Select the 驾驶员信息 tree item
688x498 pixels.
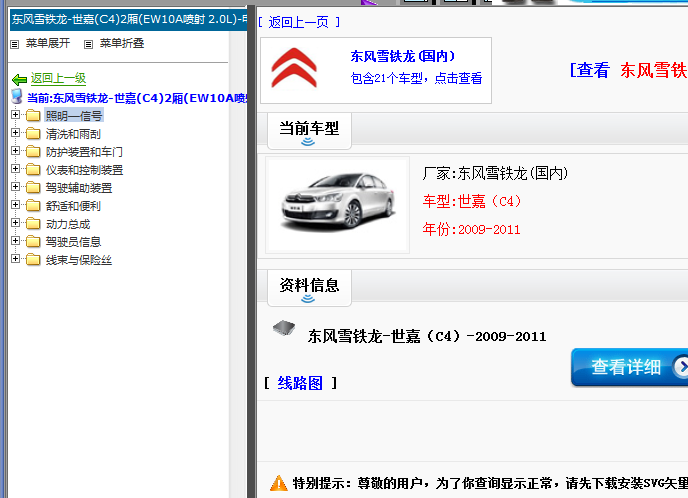73,242
